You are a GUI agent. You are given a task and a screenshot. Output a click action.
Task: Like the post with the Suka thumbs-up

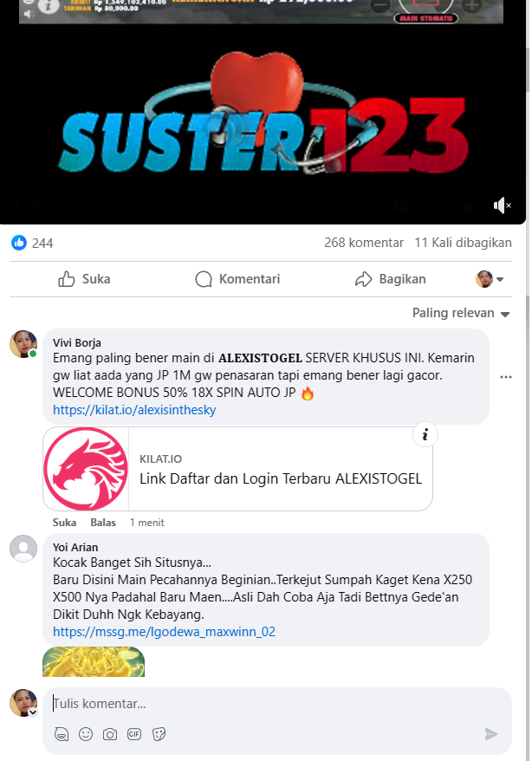[84, 279]
